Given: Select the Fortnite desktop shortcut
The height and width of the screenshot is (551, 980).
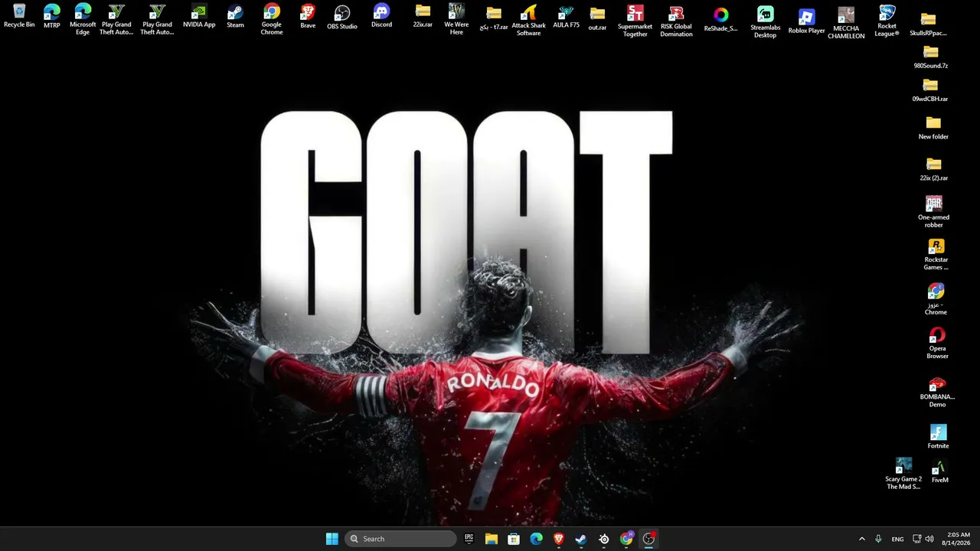Looking at the screenshot, I should tap(938, 437).
